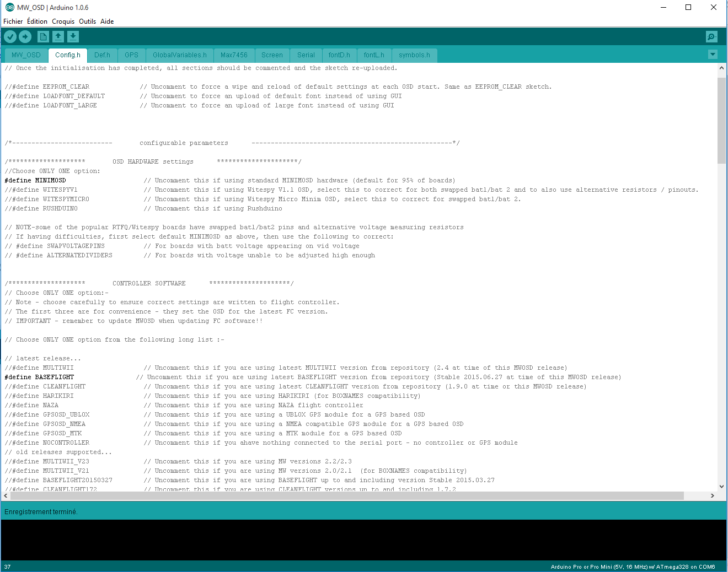Switch to the symbols.h tab
The width and height of the screenshot is (728, 572).
click(x=414, y=55)
